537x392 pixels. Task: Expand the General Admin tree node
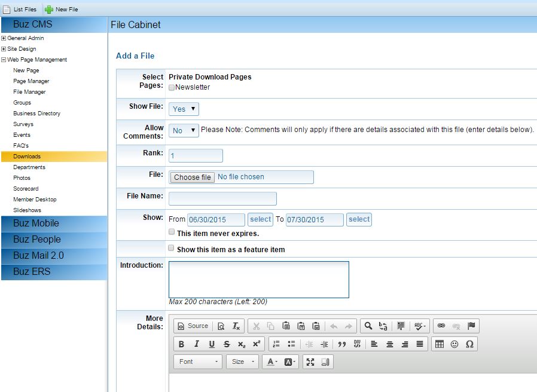tap(4, 38)
